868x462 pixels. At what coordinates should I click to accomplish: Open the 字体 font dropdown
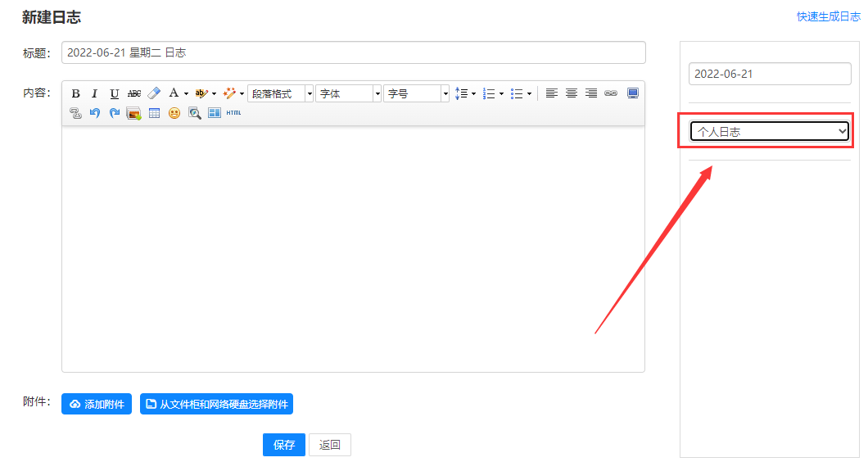[x=348, y=93]
